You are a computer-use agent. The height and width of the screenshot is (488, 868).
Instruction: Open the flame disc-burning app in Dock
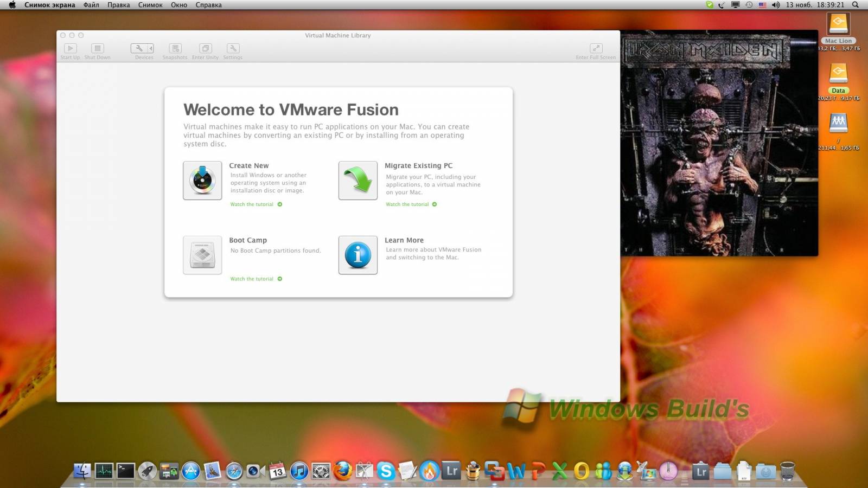point(429,471)
